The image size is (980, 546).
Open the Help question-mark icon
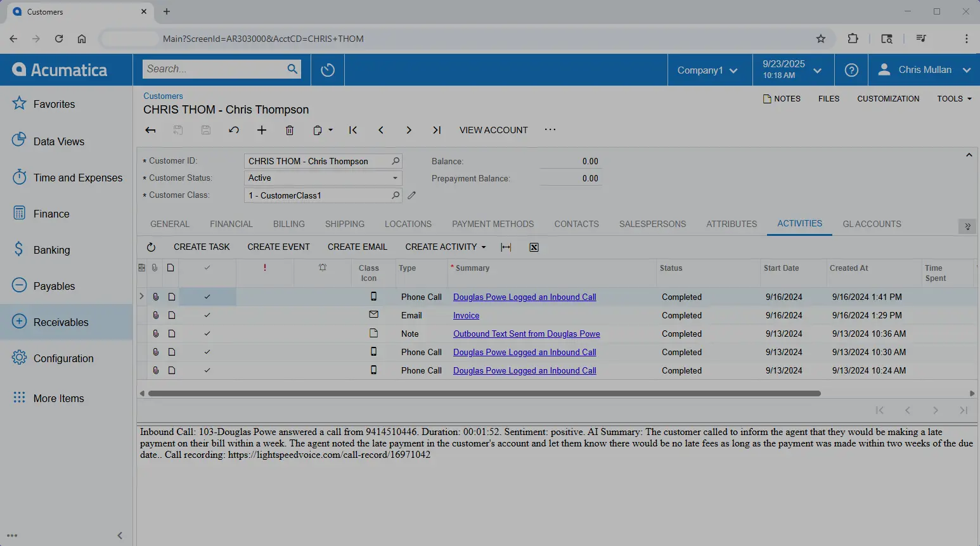851,70
